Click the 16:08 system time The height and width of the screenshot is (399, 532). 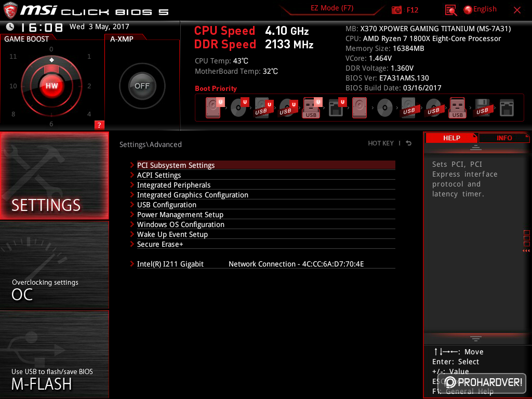[x=42, y=27]
